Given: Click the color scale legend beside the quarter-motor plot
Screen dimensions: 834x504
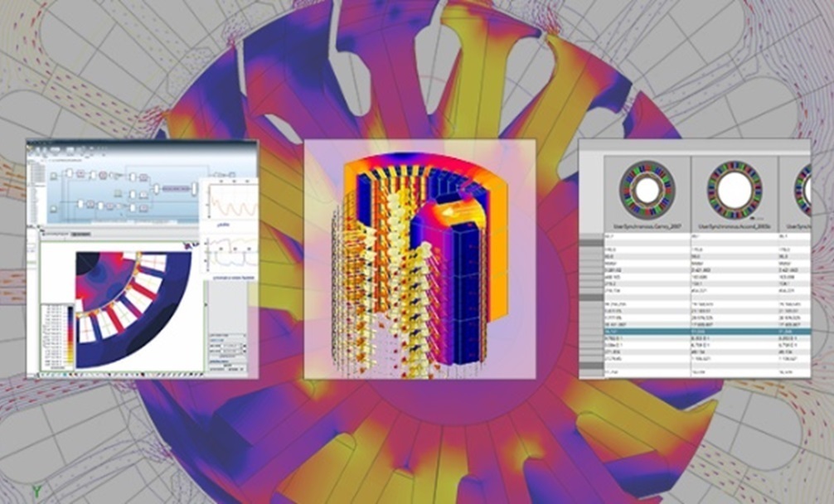Looking at the screenshot, I should 57,337.
